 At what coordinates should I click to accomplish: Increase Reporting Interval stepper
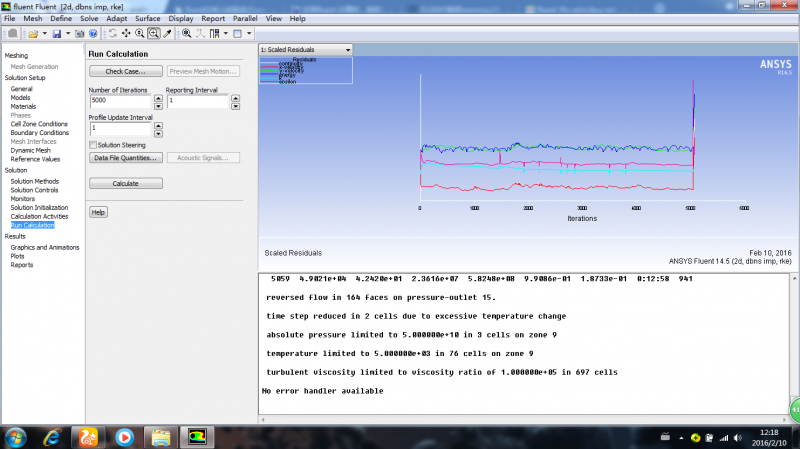tap(235, 98)
